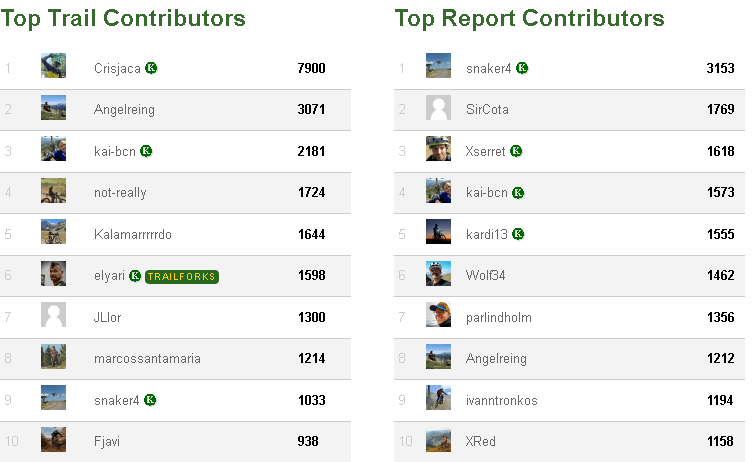Screen dimensions: 754x462
Task: Click kardi13's sunset avatar thumbnail
Action: 438,233
